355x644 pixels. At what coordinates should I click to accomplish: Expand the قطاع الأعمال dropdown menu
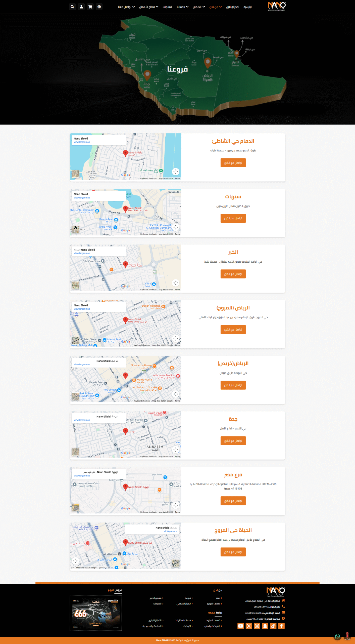149,7
